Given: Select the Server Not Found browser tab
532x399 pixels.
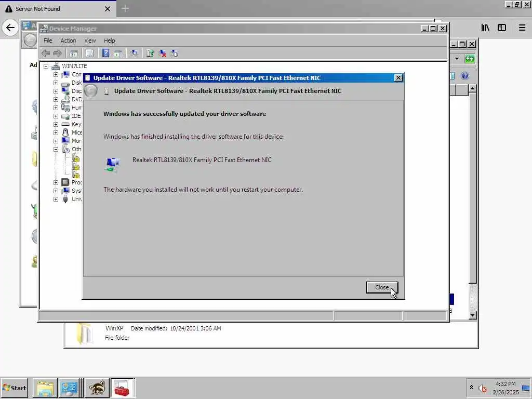Looking at the screenshot, I should coord(58,9).
